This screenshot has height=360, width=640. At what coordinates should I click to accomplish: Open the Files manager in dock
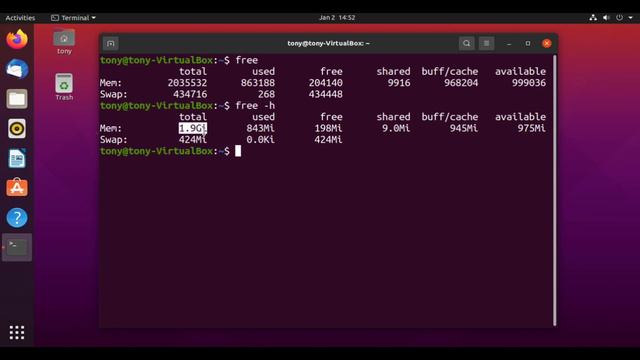coord(17,99)
